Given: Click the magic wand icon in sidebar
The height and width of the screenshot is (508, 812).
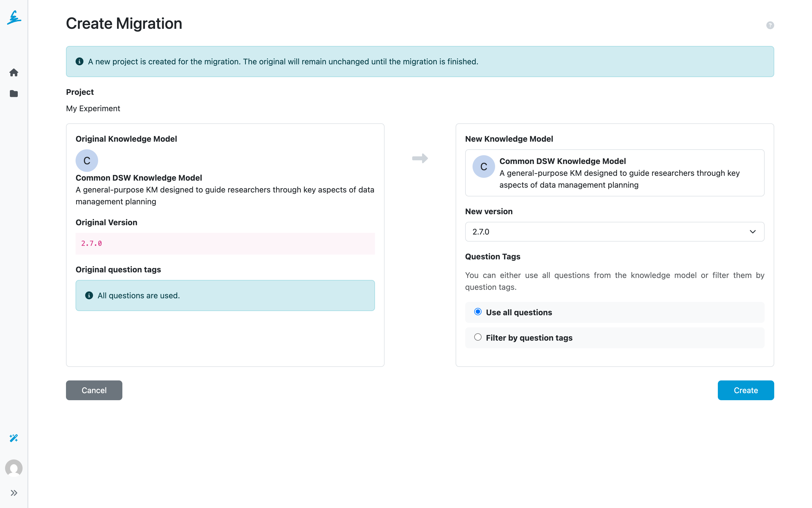Looking at the screenshot, I should click(14, 438).
